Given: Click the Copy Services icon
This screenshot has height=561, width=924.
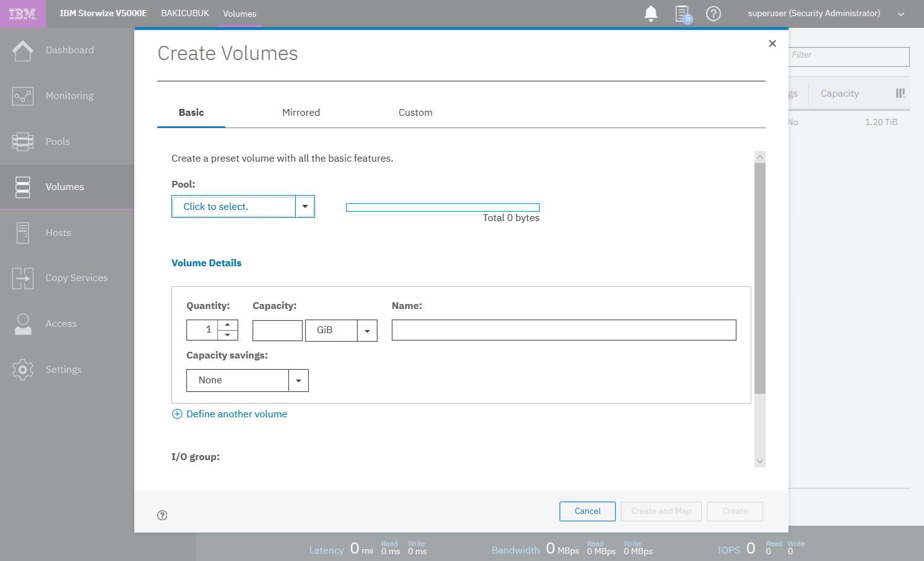Looking at the screenshot, I should tap(23, 278).
